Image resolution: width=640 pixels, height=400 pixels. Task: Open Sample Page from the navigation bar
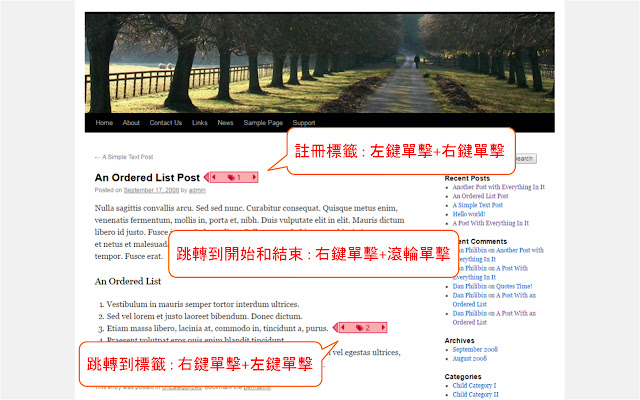point(263,122)
